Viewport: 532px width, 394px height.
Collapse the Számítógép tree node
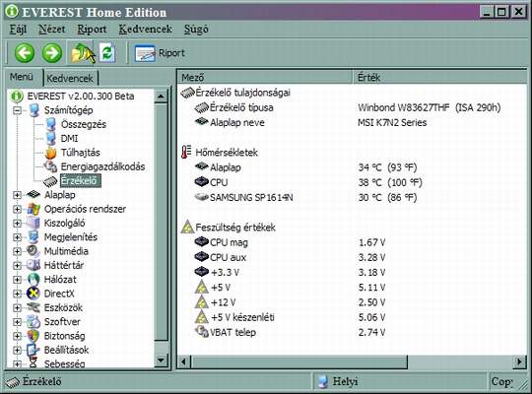[17, 110]
